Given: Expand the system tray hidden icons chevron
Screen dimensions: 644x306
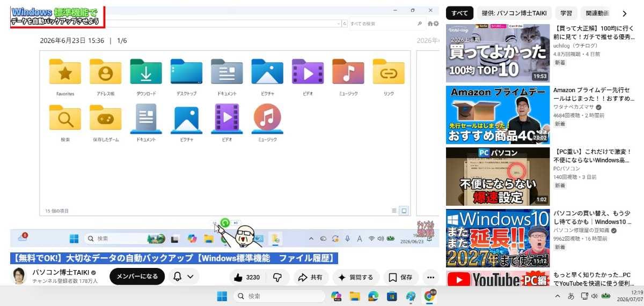Looking at the screenshot, I should pyautogui.click(x=558, y=296).
